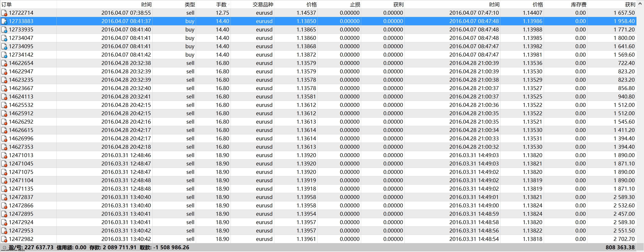Screen dimensions: 644x252
Task: Click lot size 12.75
Action: [222, 13]
